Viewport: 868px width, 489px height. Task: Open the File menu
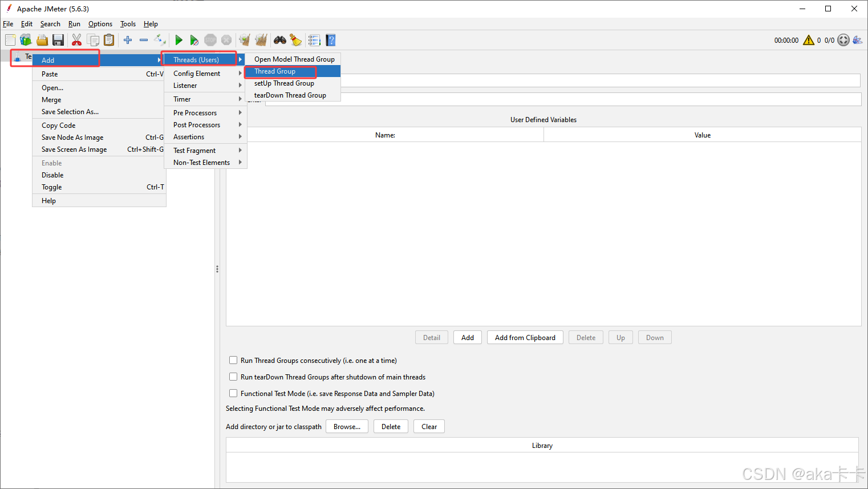point(8,24)
